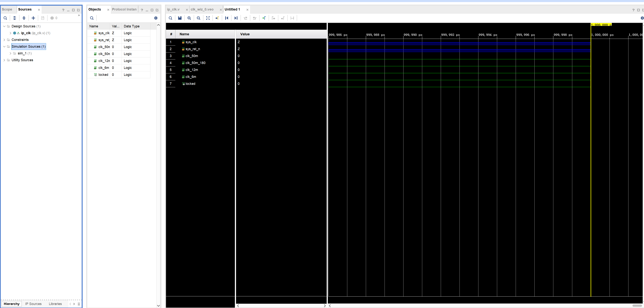The image size is (644, 308).
Task: Select the Zoom Out icon above the waveform
Action: pyautogui.click(x=198, y=18)
